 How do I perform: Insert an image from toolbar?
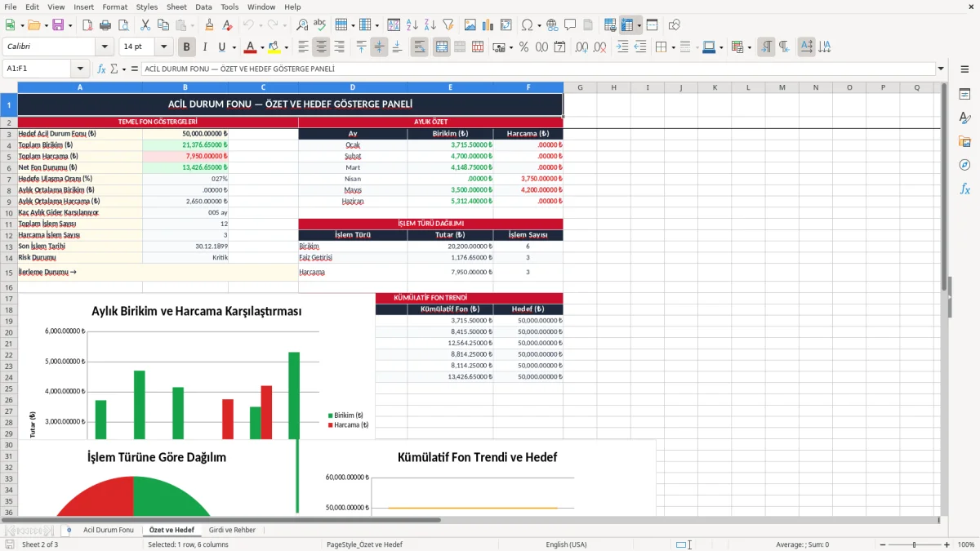click(x=470, y=25)
